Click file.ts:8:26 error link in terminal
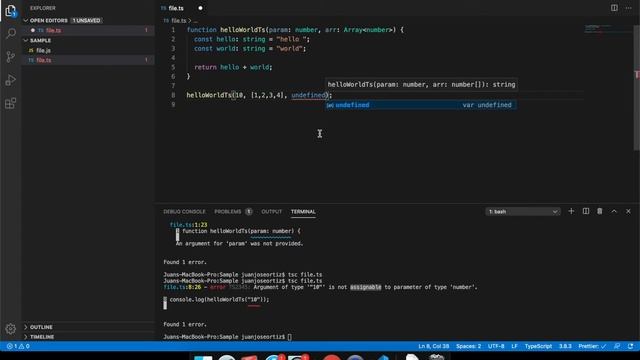This screenshot has width=640, height=360. [182, 287]
